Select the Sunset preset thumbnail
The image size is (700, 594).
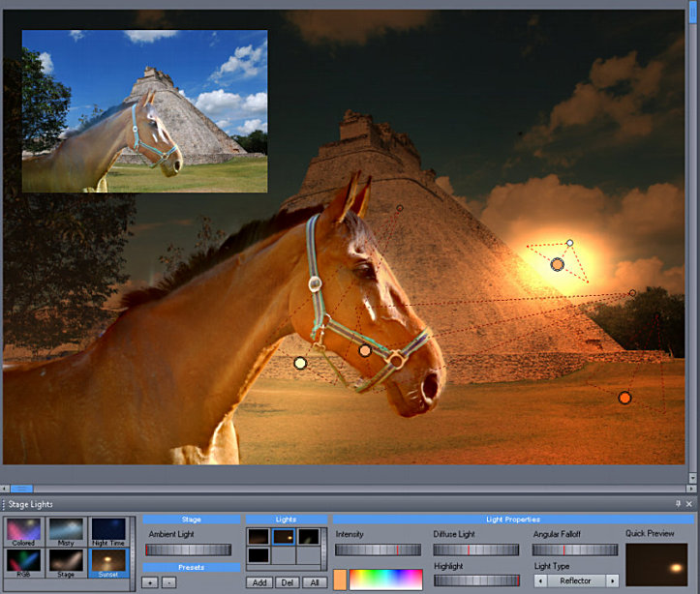pyautogui.click(x=109, y=563)
